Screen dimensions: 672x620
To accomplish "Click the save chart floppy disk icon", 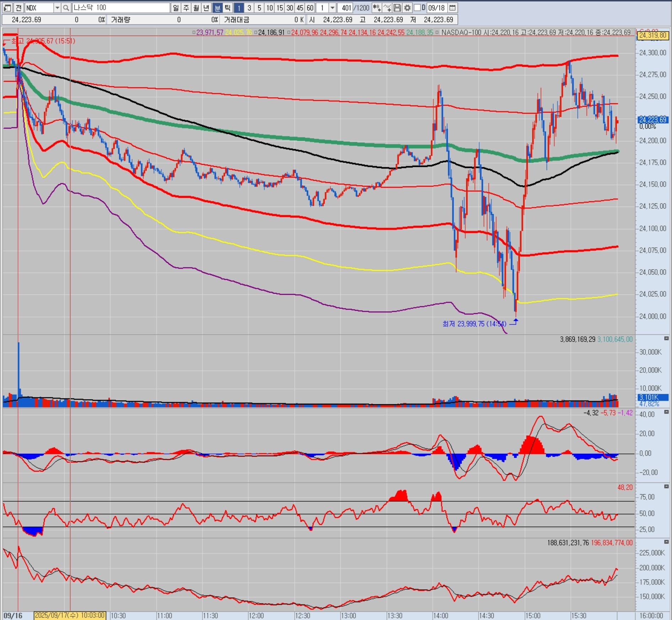I will [x=397, y=8].
